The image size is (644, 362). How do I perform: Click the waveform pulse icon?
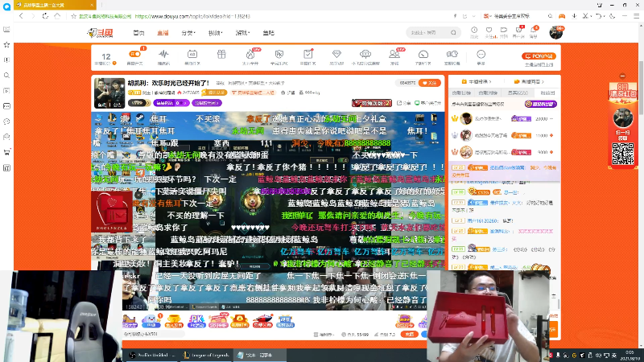[163, 54]
